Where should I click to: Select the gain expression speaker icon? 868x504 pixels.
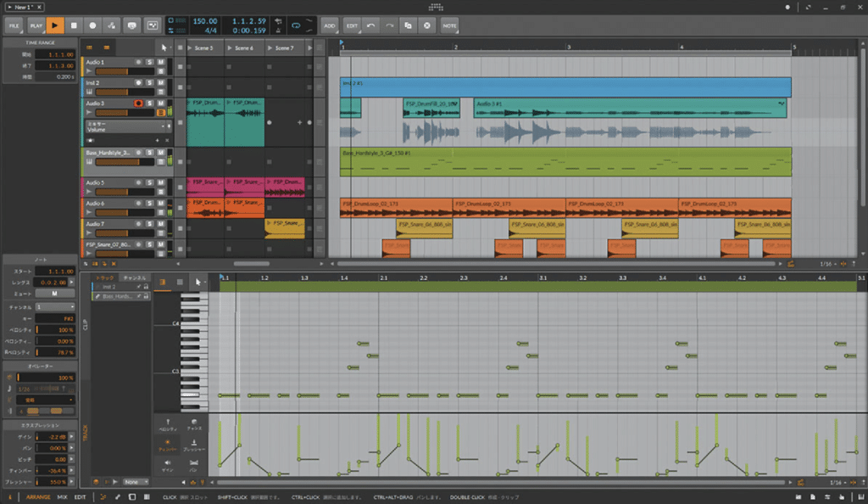click(168, 462)
